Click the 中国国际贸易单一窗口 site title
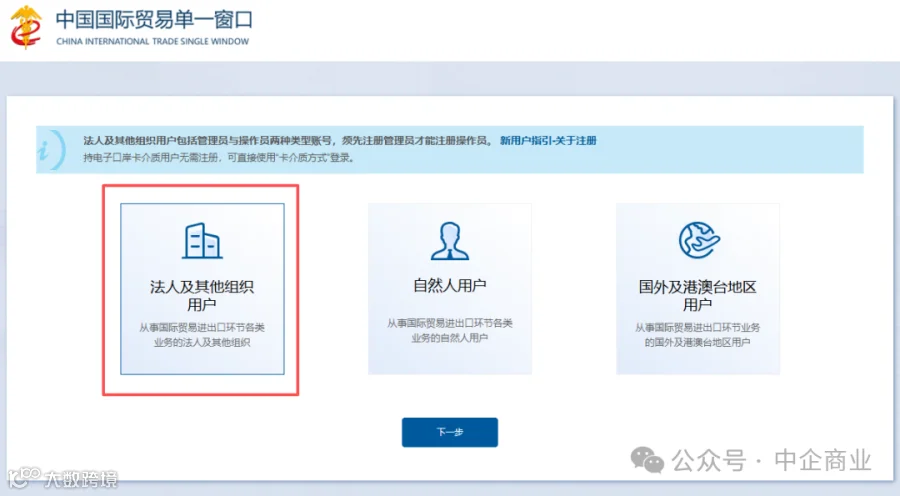This screenshot has height=496, width=900. tap(154, 20)
